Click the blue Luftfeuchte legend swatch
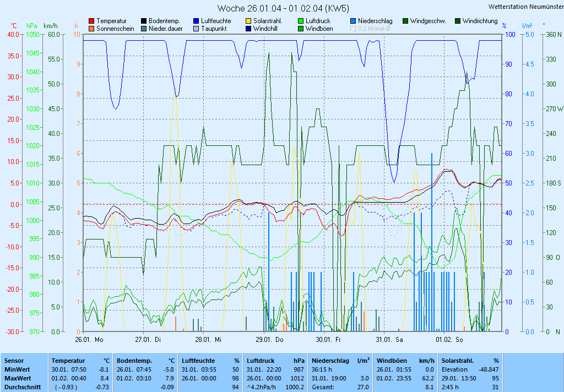This screenshot has width=564, height=392. 196,21
